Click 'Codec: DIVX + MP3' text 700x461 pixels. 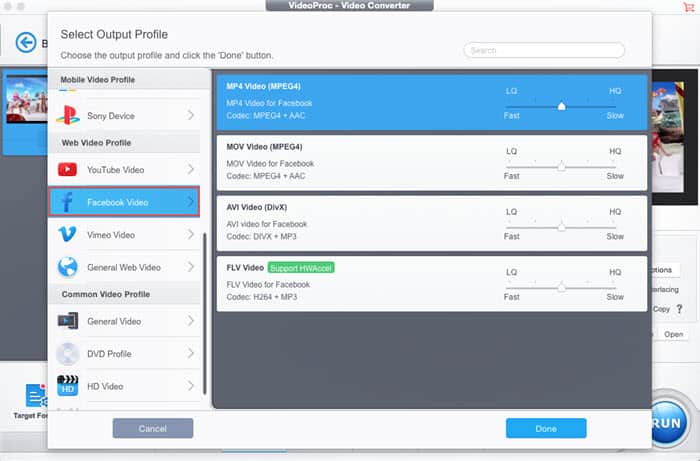(261, 237)
